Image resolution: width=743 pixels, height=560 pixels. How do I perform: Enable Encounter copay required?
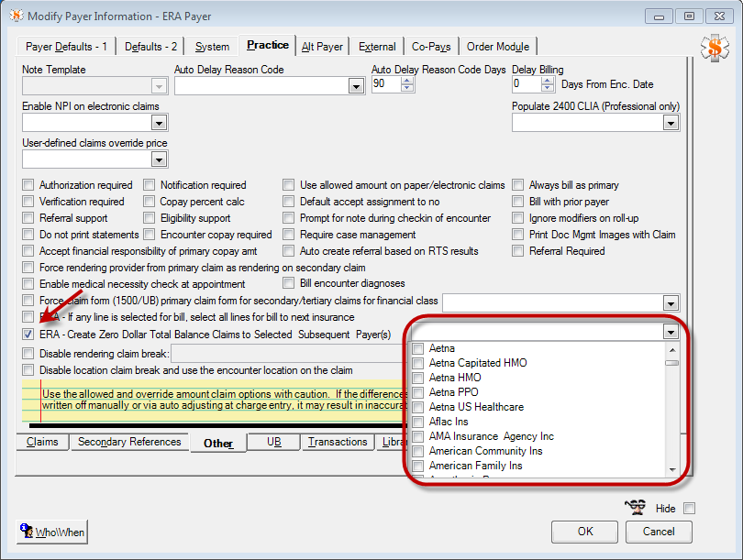(x=150, y=235)
